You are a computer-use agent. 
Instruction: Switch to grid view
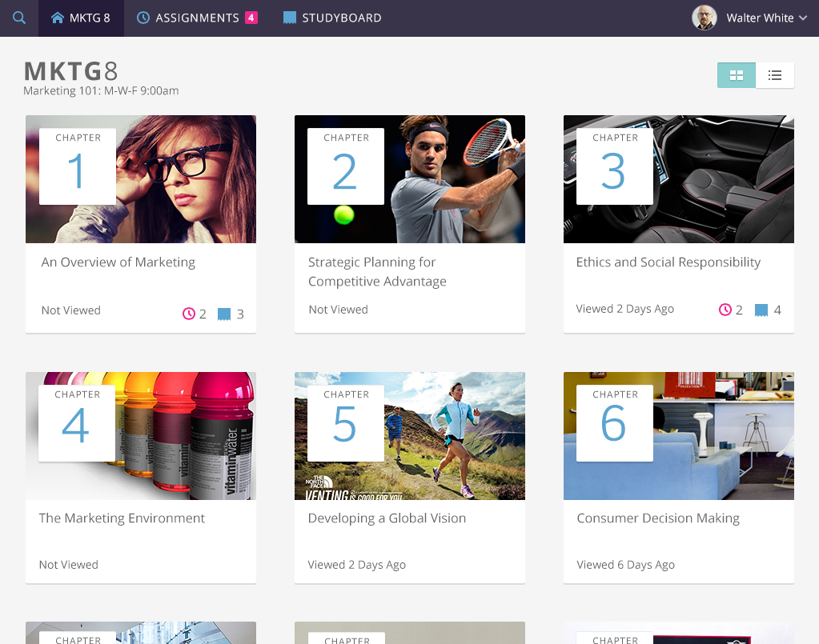coord(737,75)
